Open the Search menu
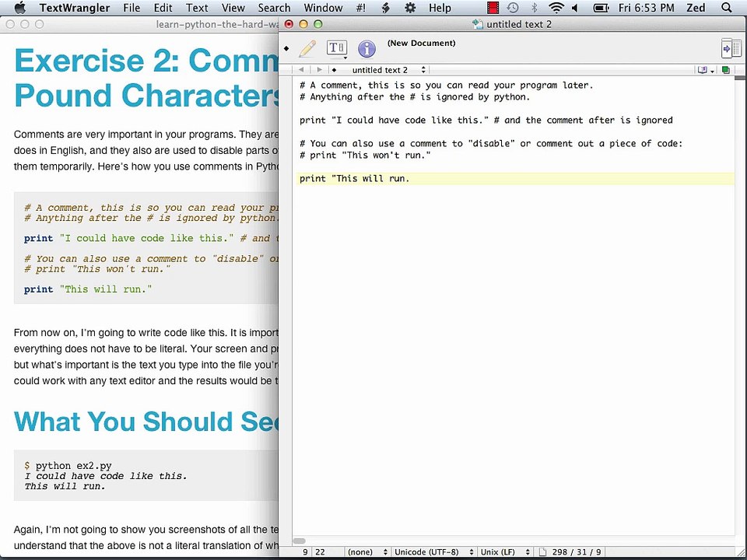747x560 pixels. [274, 8]
